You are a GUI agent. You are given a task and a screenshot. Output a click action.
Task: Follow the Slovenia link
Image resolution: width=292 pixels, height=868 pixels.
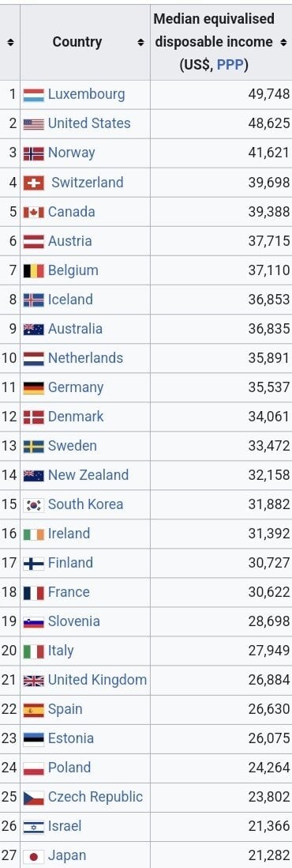pos(73,621)
